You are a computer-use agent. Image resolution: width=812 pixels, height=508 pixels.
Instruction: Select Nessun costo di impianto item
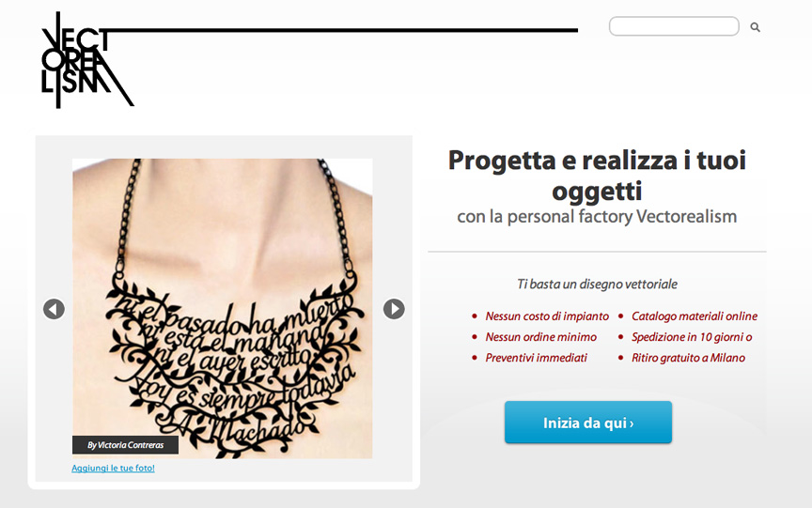click(x=547, y=316)
